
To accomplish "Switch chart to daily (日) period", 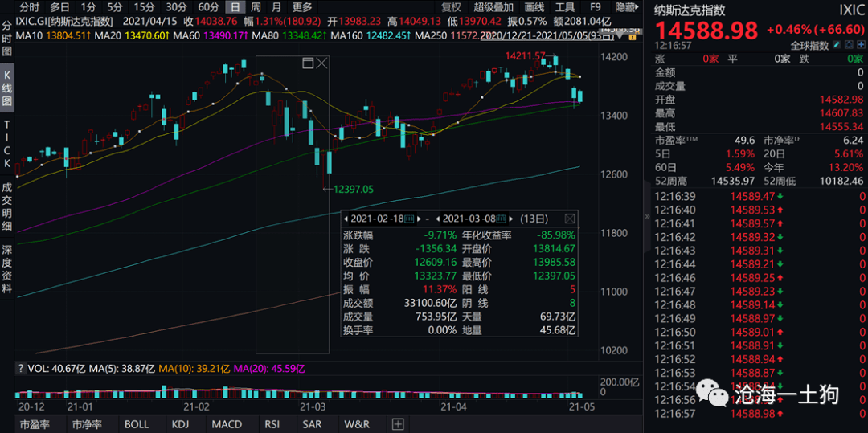I will (x=235, y=7).
